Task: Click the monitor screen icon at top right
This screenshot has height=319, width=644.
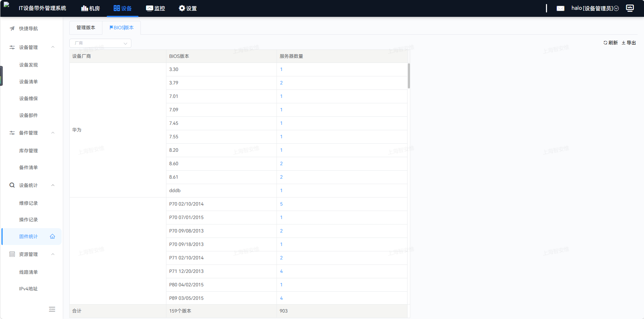Action: (630, 8)
